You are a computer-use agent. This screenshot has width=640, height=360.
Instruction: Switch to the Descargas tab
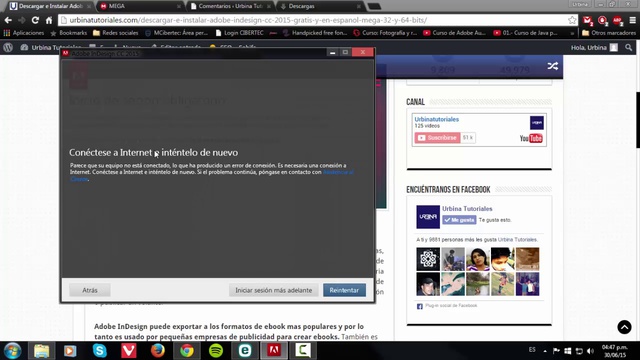(x=320, y=6)
